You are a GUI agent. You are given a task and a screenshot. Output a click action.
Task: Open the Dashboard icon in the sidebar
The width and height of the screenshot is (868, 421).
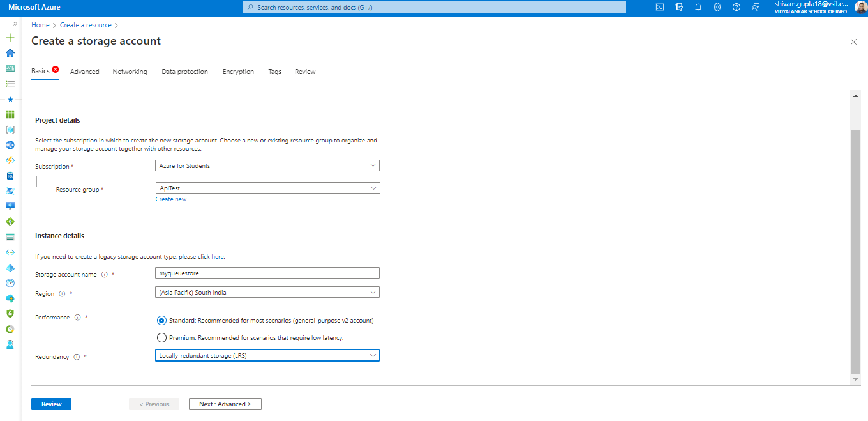pyautogui.click(x=10, y=68)
